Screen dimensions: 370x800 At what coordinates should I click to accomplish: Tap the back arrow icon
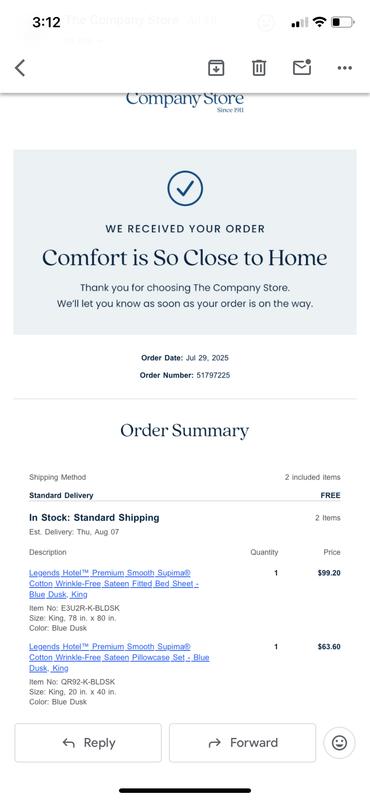coord(20,67)
